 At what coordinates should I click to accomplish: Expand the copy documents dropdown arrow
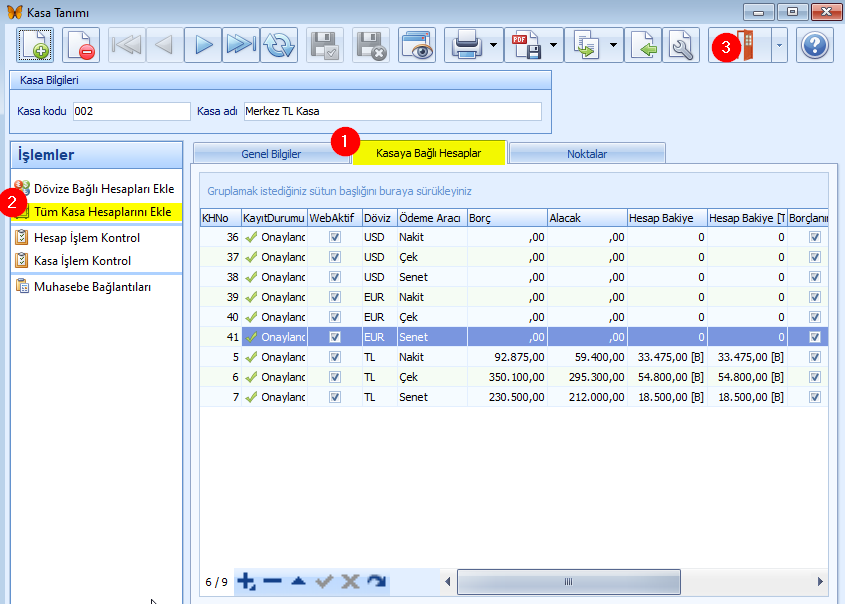[x=614, y=45]
